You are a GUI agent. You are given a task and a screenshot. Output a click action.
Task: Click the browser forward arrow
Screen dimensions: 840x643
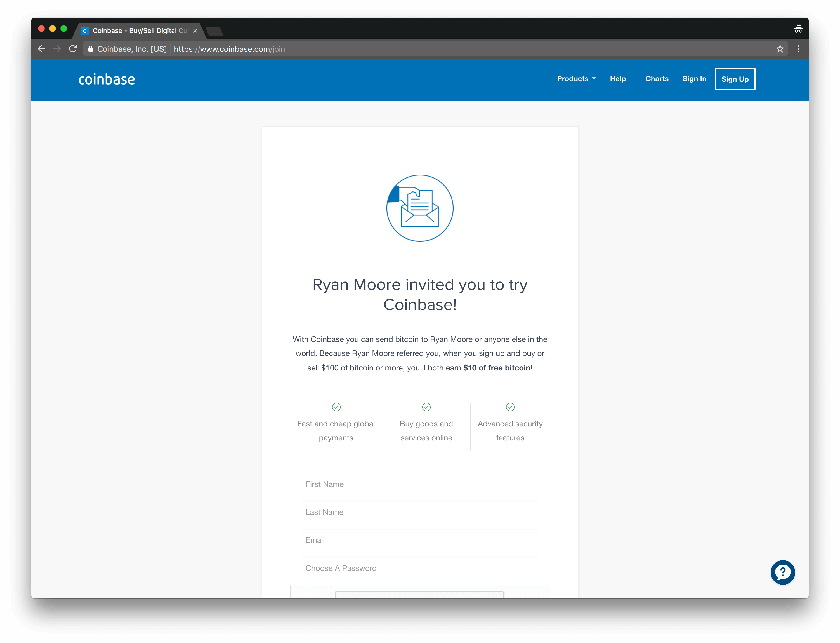(x=57, y=49)
